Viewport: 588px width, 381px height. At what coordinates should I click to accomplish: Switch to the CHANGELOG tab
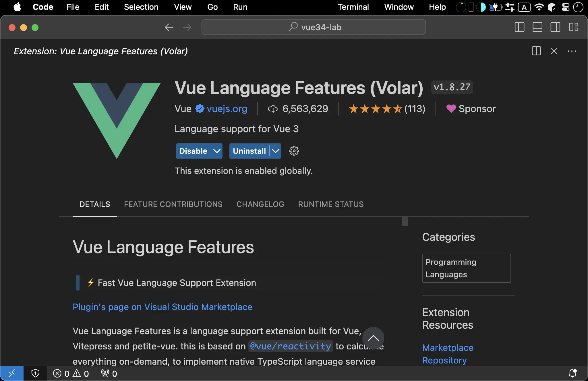260,204
